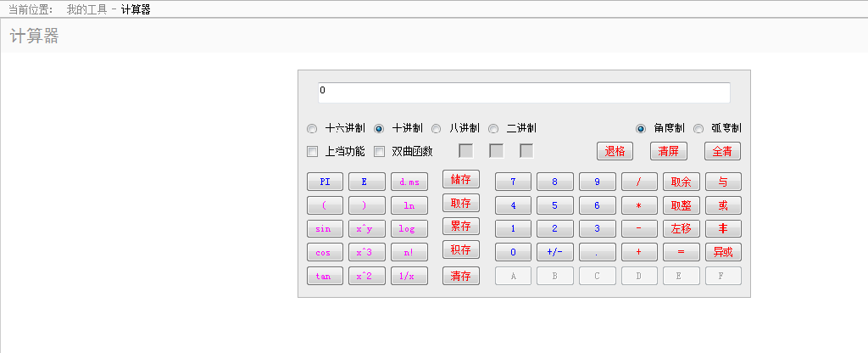Insert an opening parenthesis (
The height and width of the screenshot is (353, 868).
[x=325, y=205]
